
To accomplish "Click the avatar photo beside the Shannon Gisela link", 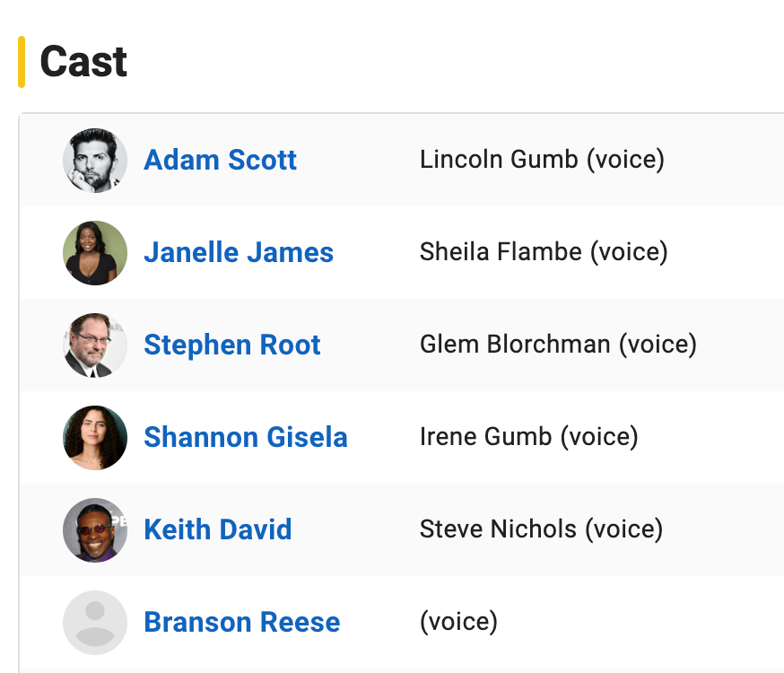I will (x=95, y=437).
